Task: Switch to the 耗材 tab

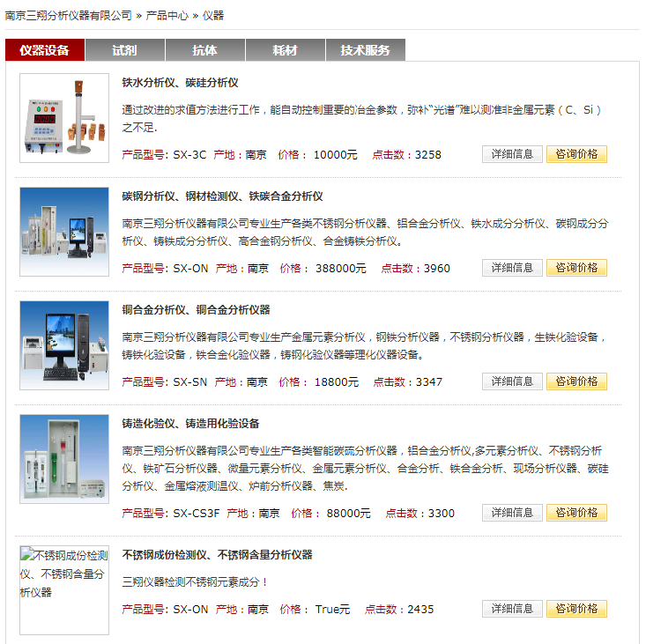Action: pos(286,50)
